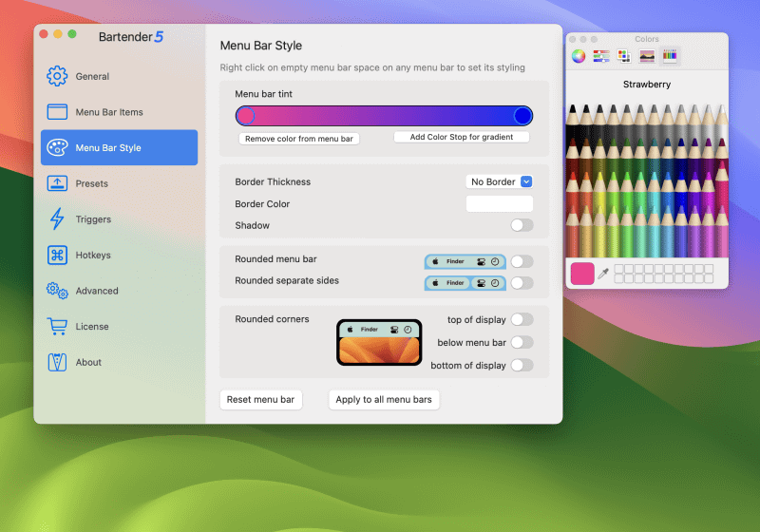This screenshot has width=760, height=532.
Task: Click the 'Rounded corners' label
Action: (x=272, y=319)
